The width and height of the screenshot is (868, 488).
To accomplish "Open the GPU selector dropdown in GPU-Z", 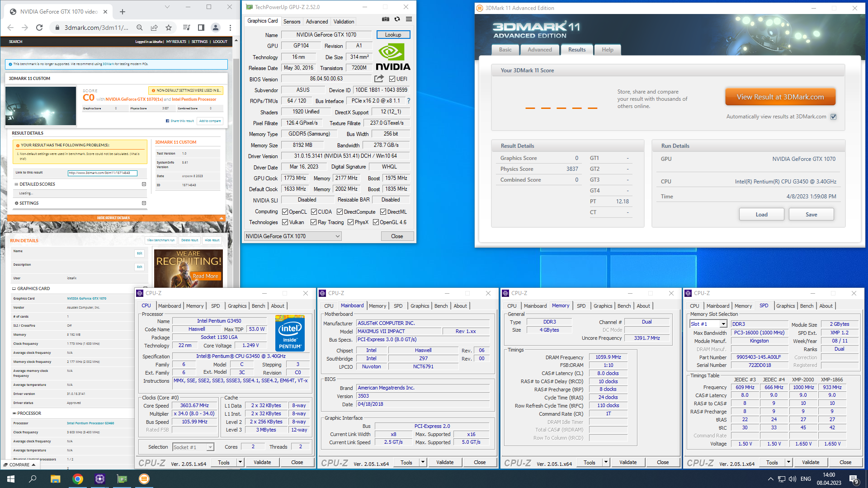I will (x=292, y=236).
